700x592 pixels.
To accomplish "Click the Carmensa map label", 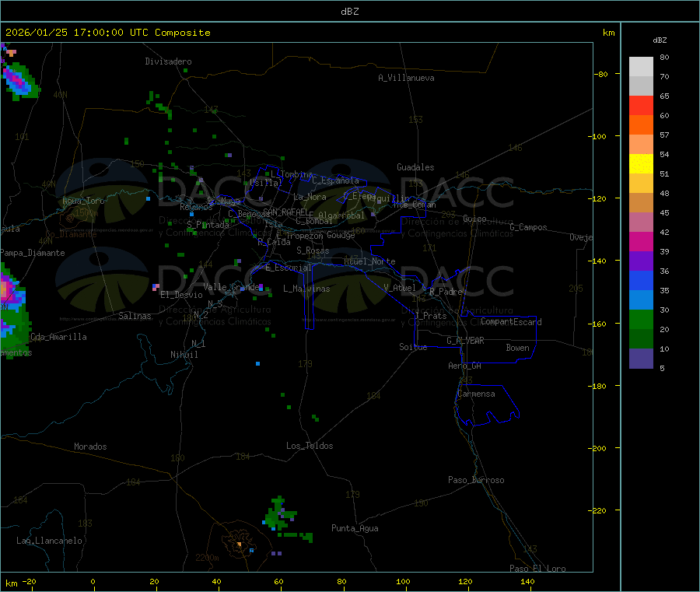I will pyautogui.click(x=476, y=394).
